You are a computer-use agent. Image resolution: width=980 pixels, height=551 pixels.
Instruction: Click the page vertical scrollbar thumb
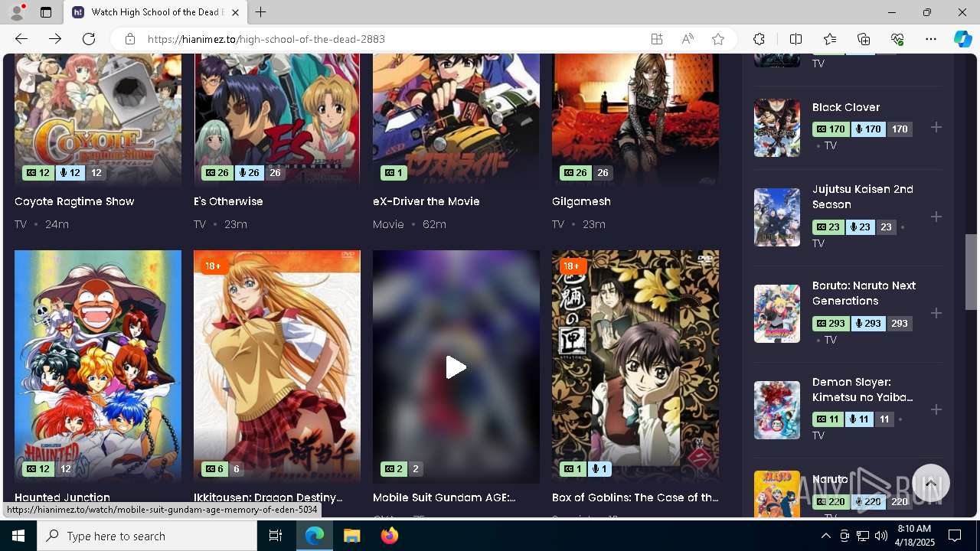coord(971,272)
